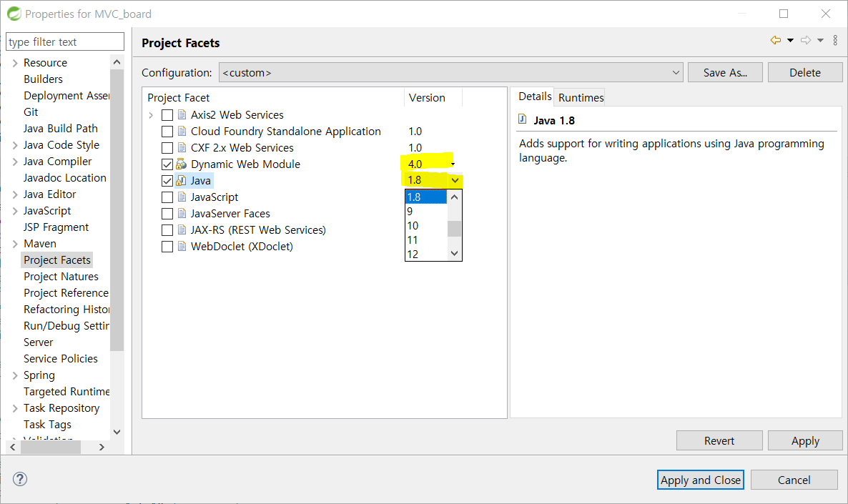848x504 pixels.
Task: Open the view menu three-dot icon
Action: (835, 41)
